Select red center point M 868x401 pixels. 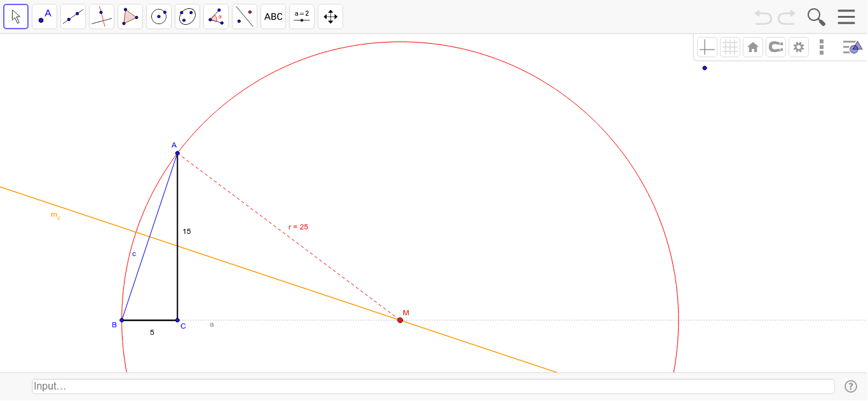[400, 320]
